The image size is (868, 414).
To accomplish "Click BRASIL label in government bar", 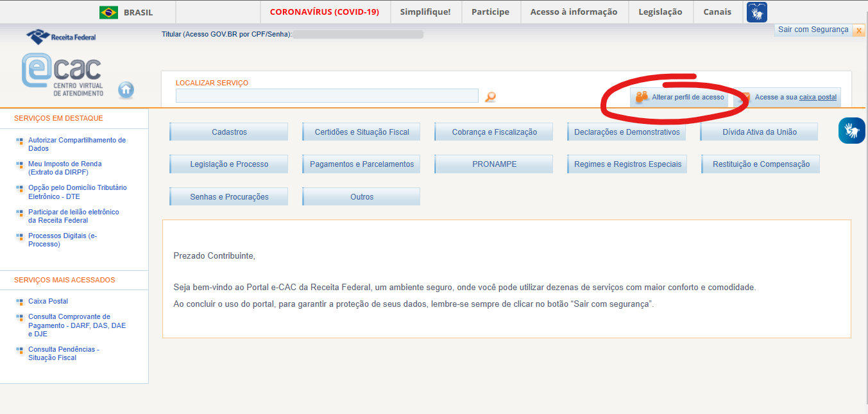I will (138, 12).
